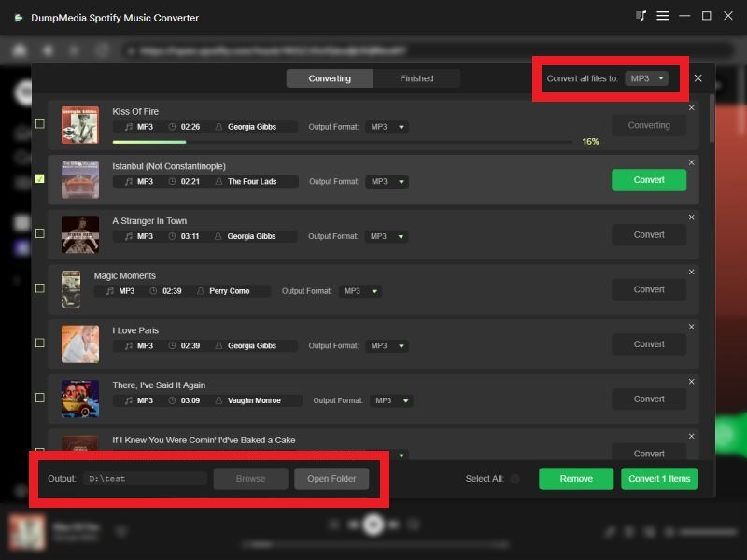Screen dimensions: 747x560
Task: Click the Browse button
Action: (250, 479)
